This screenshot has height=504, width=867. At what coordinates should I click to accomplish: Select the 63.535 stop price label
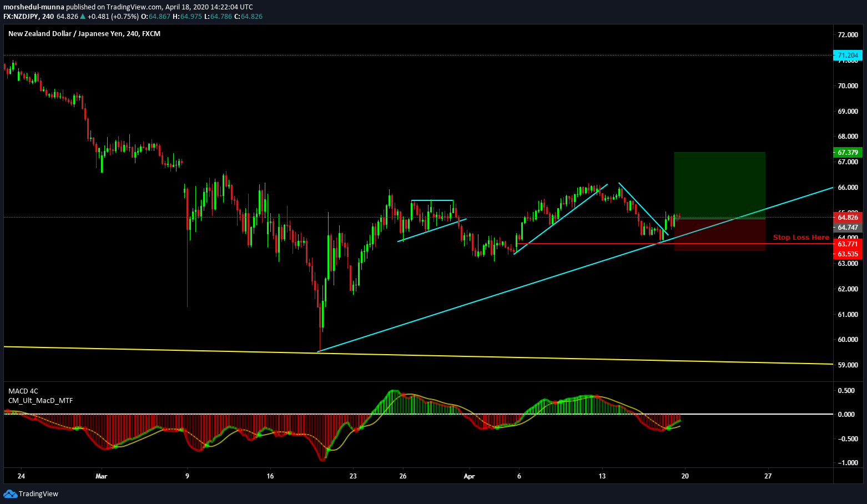(x=848, y=254)
